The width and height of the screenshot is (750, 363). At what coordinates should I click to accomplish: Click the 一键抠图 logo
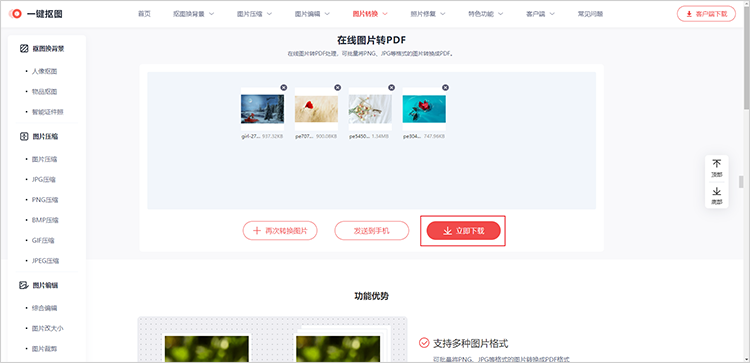point(35,14)
